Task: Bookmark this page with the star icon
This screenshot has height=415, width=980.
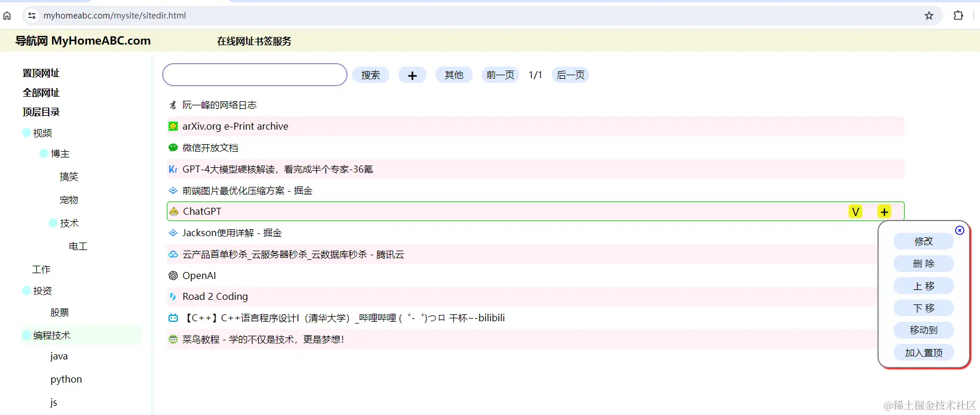Action: [929, 16]
